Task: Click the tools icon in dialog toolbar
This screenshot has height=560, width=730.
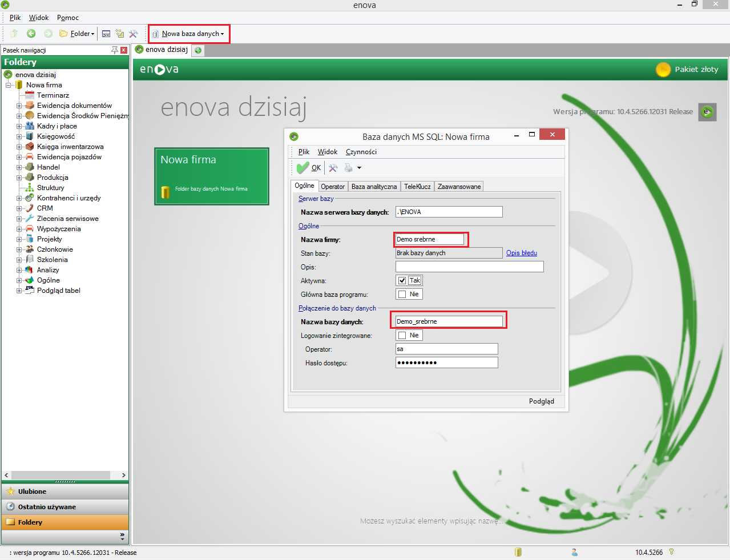Action: pyautogui.click(x=333, y=168)
